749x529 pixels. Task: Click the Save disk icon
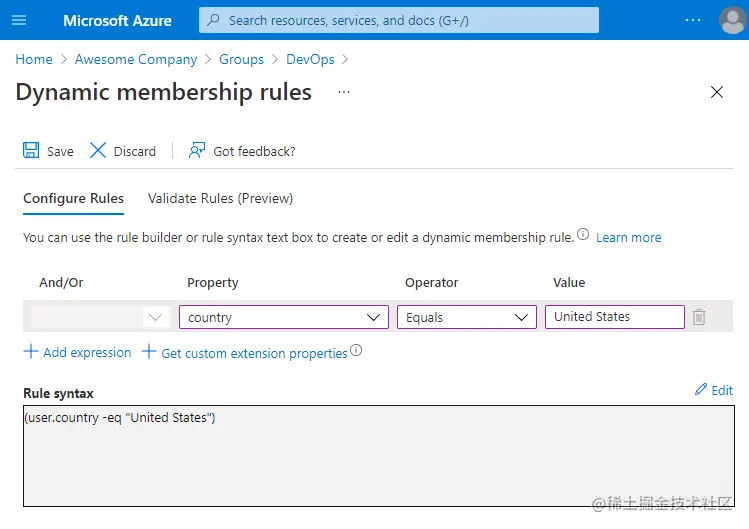(x=31, y=151)
